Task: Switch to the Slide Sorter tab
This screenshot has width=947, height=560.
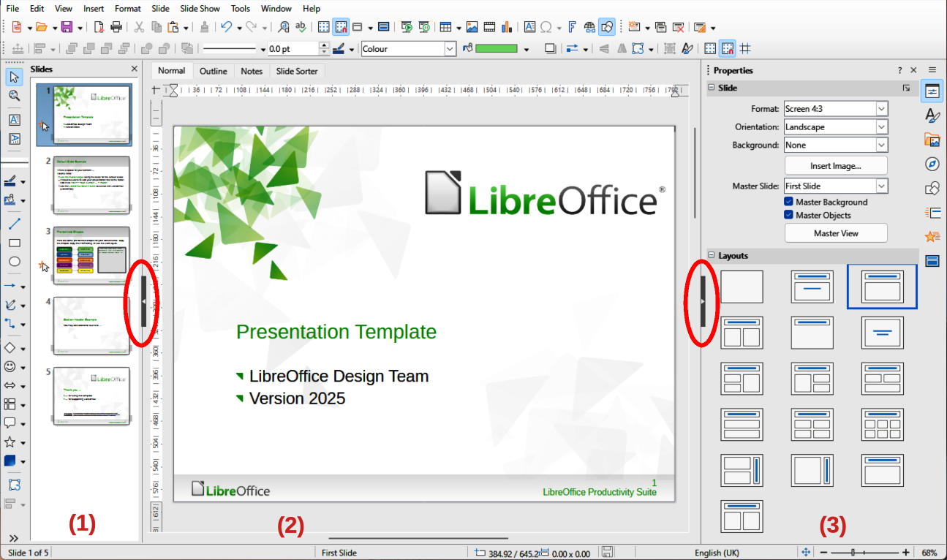Action: [x=297, y=71]
